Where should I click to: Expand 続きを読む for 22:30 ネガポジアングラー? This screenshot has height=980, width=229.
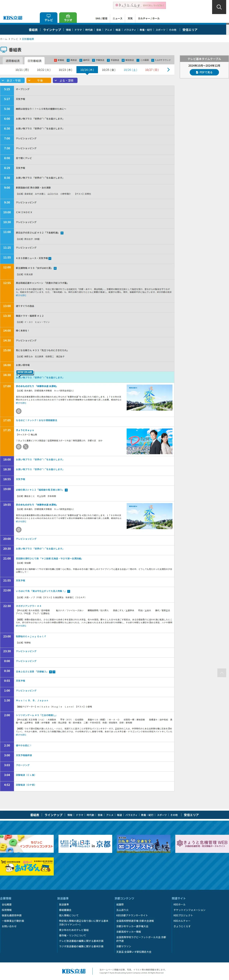21,626
